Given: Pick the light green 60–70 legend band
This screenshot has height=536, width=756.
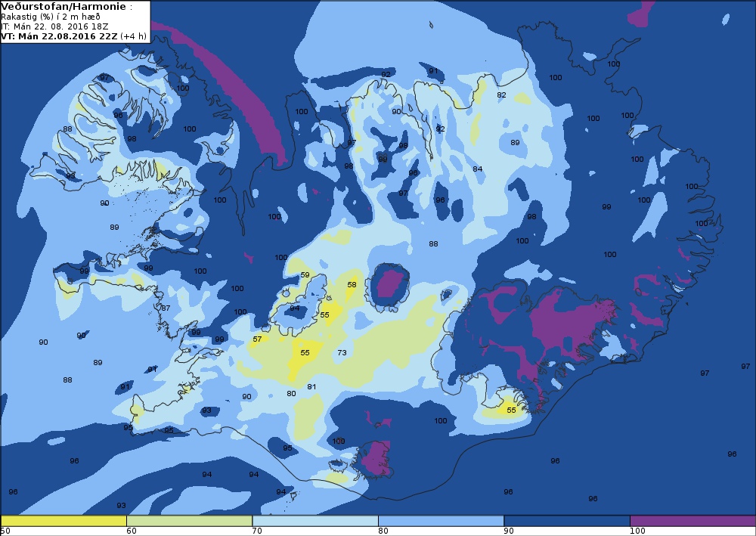Looking at the screenshot, I should (189, 521).
